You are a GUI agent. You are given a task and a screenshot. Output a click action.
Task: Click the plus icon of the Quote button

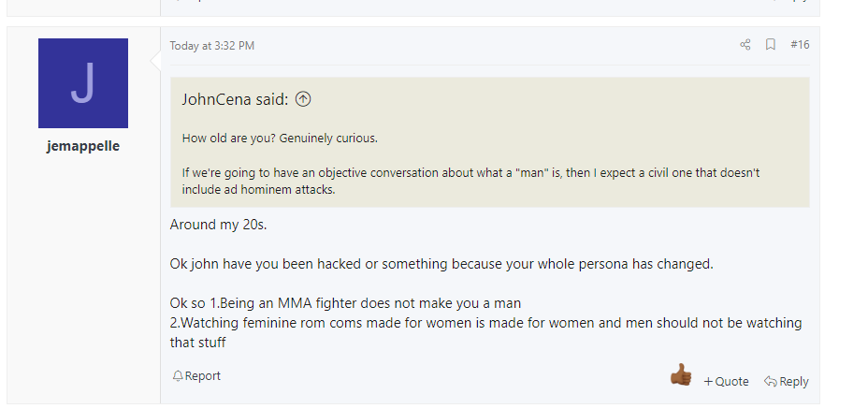tap(708, 381)
